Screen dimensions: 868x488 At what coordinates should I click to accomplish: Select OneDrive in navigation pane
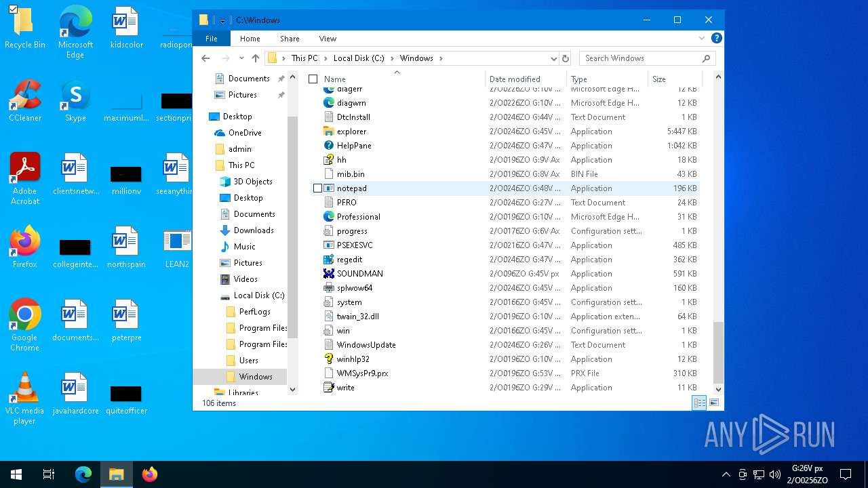click(x=244, y=133)
